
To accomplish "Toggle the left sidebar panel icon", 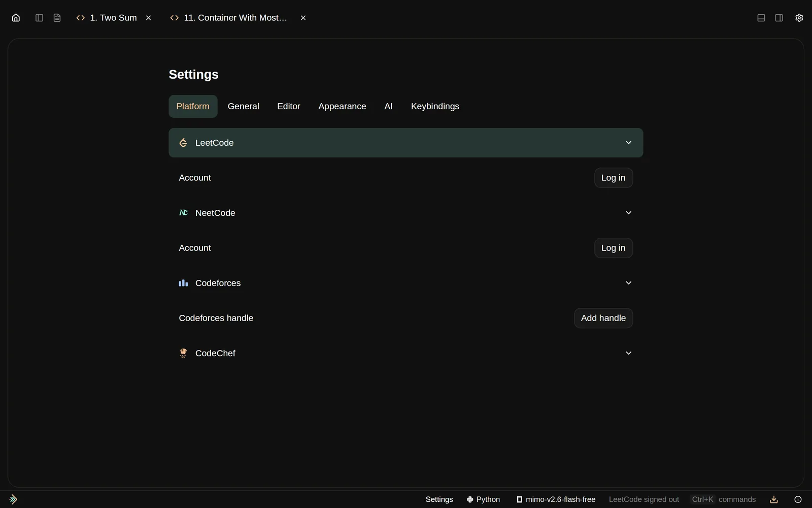I will 39,18.
